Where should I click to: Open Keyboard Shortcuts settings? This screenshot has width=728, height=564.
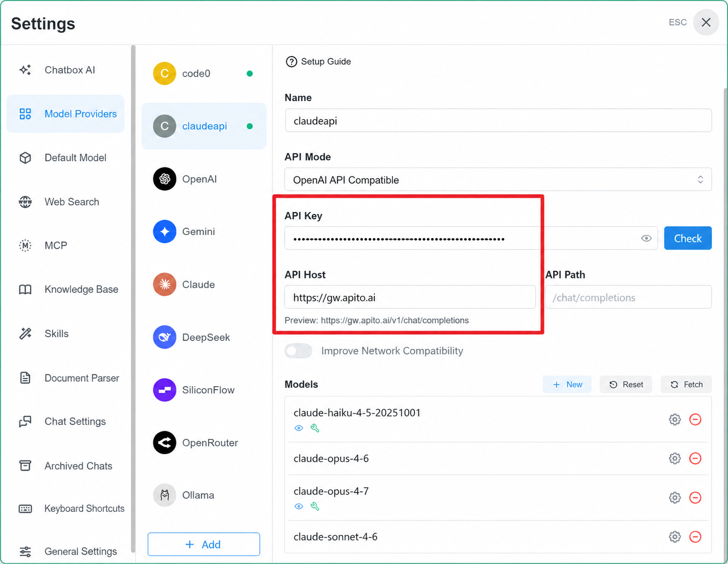coord(65,509)
